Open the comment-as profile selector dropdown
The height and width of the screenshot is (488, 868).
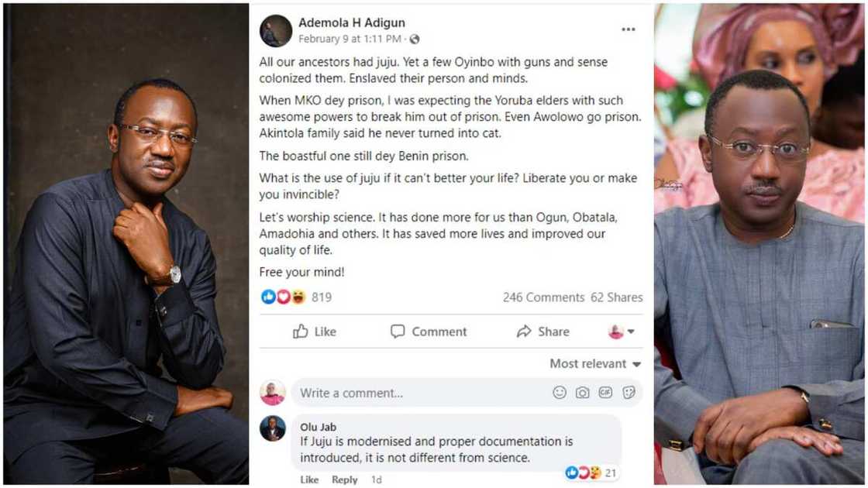(622, 332)
